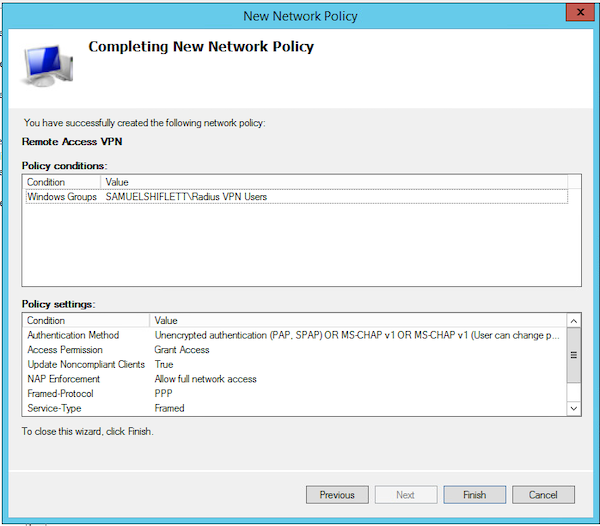
Task: Click the True value
Action: [164, 364]
